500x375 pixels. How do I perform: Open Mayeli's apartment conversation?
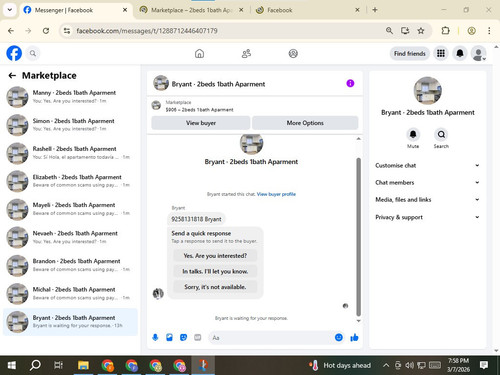70,209
